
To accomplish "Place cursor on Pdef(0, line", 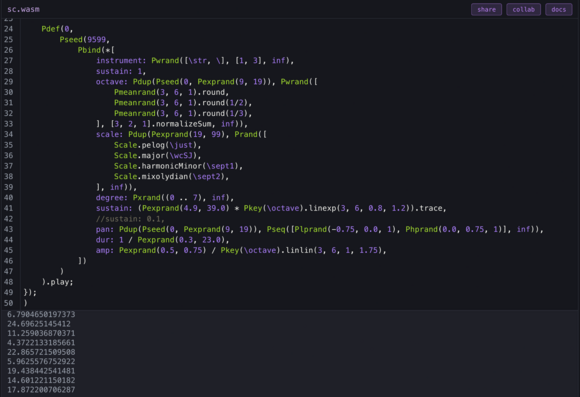I will [57, 29].
